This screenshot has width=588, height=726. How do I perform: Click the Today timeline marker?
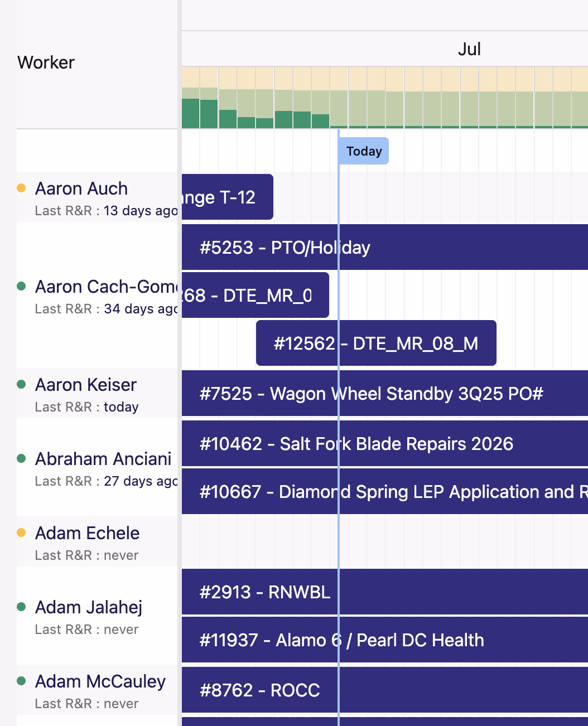(364, 151)
